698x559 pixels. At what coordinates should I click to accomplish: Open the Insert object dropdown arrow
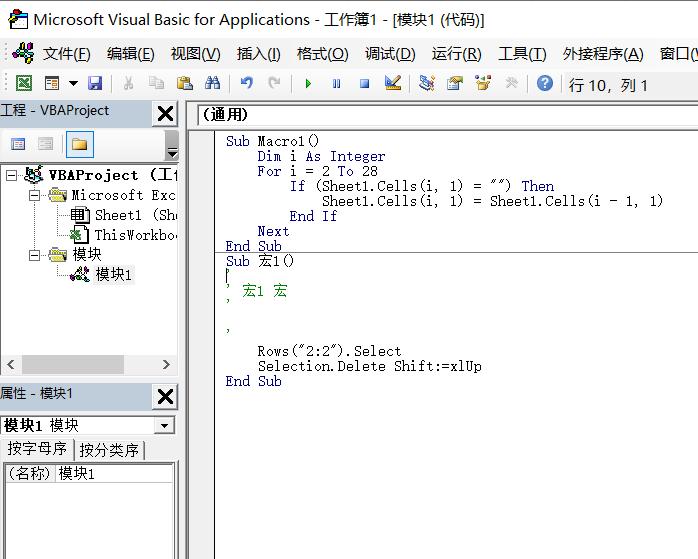pyautogui.click(x=73, y=83)
